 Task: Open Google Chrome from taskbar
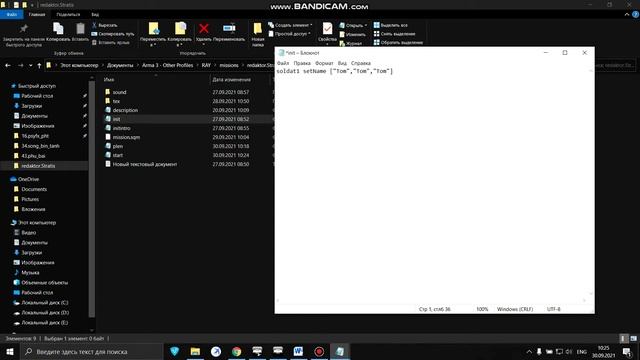pyautogui.click(x=236, y=351)
